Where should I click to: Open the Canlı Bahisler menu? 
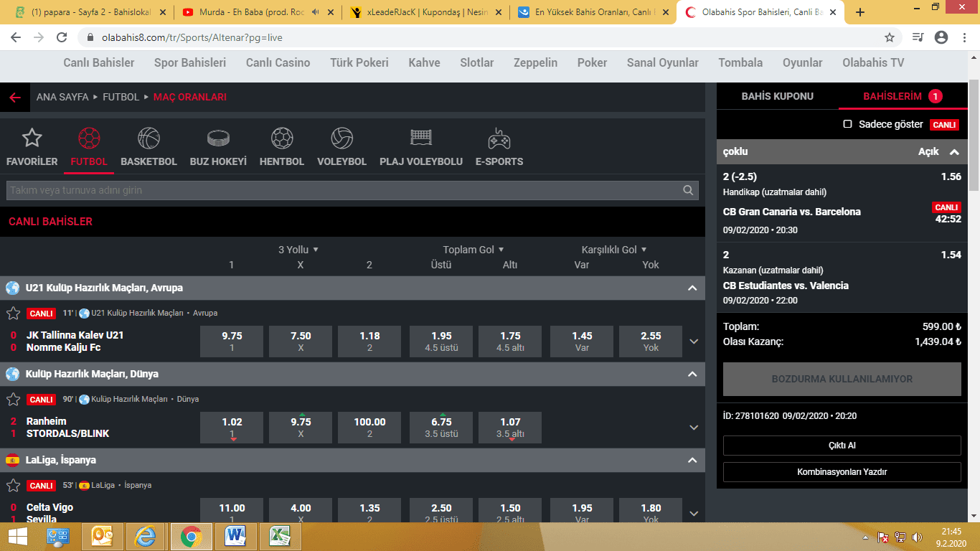coord(99,62)
